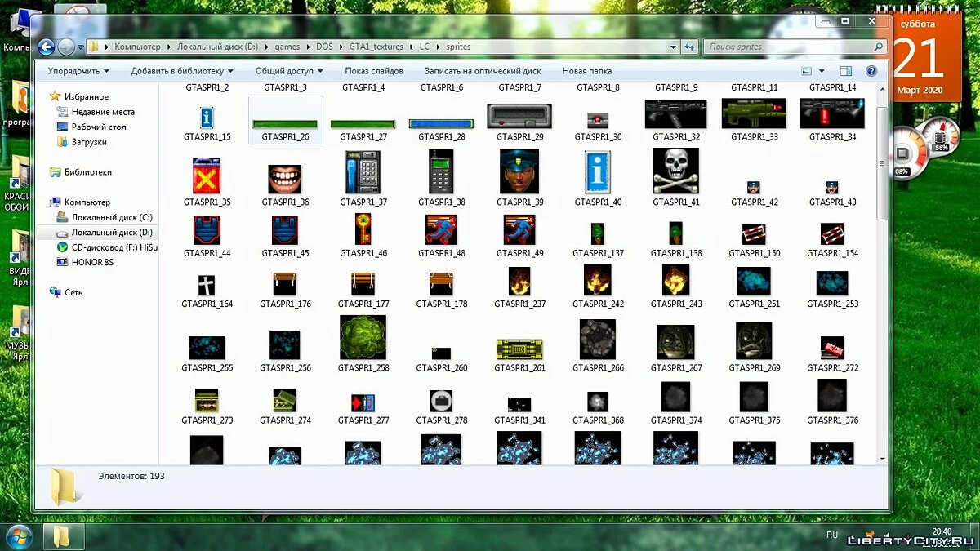The height and width of the screenshot is (551, 980).
Task: Select the green bush sprite GTASPR1_258
Action: tap(363, 338)
